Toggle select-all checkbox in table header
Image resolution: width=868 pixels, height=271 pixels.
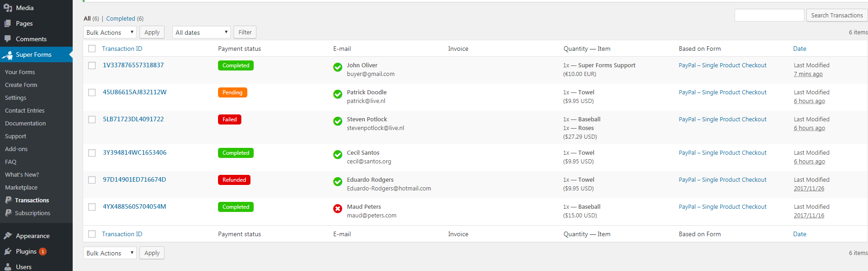pyautogui.click(x=92, y=49)
